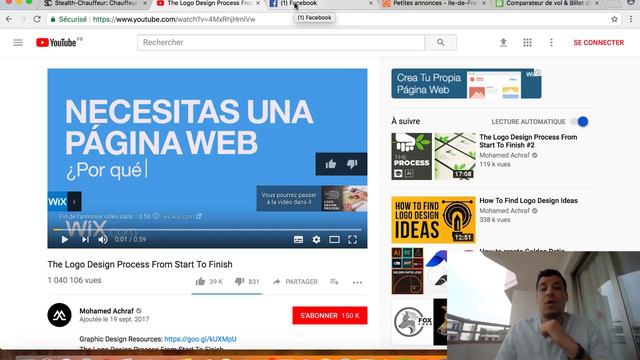Like the ad with thumbs-up overlay
The width and height of the screenshot is (640, 360).
coord(331,164)
